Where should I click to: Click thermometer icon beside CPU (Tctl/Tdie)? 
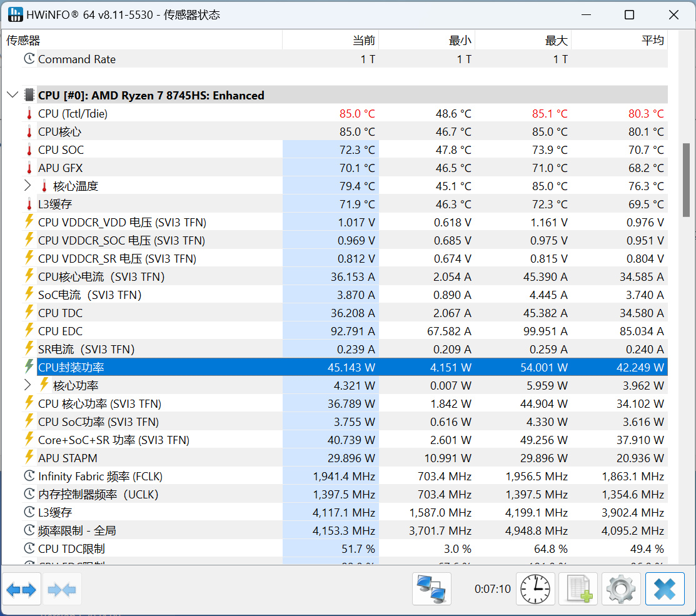(x=29, y=114)
